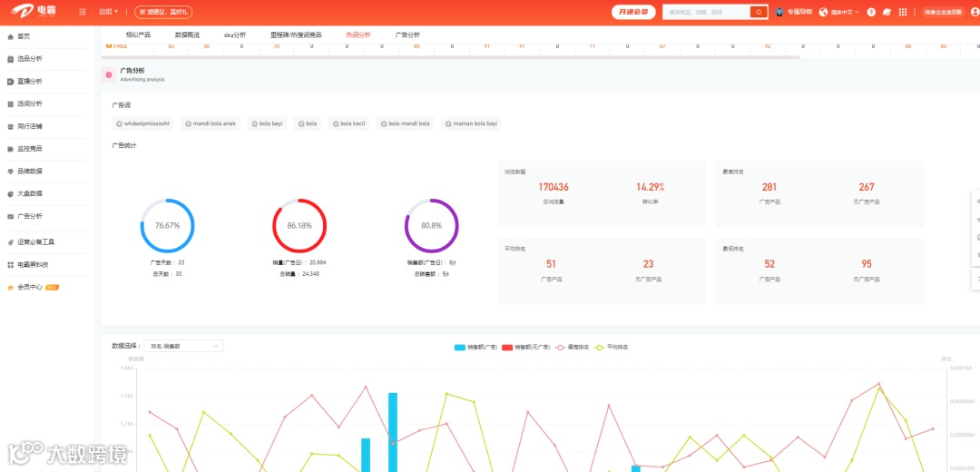Image resolution: width=980 pixels, height=472 pixels.
Task: Click the table's horizontal scrollbar
Action: [x=451, y=57]
